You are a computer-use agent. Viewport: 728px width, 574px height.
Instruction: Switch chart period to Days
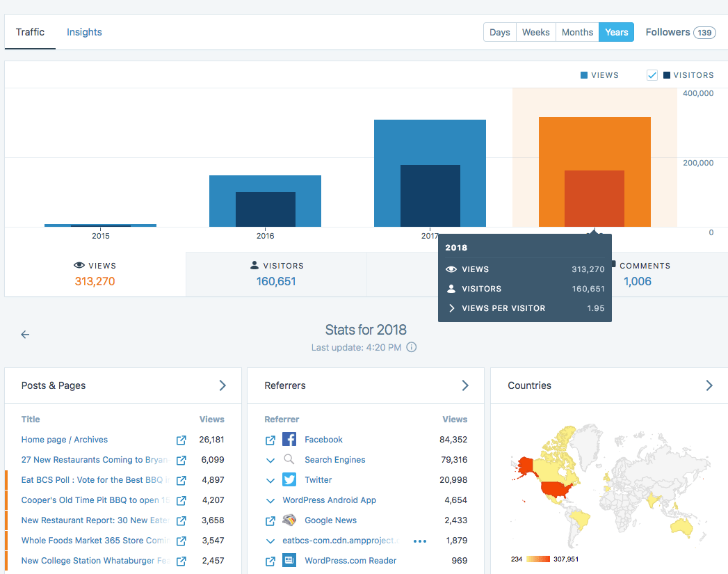pyautogui.click(x=499, y=32)
